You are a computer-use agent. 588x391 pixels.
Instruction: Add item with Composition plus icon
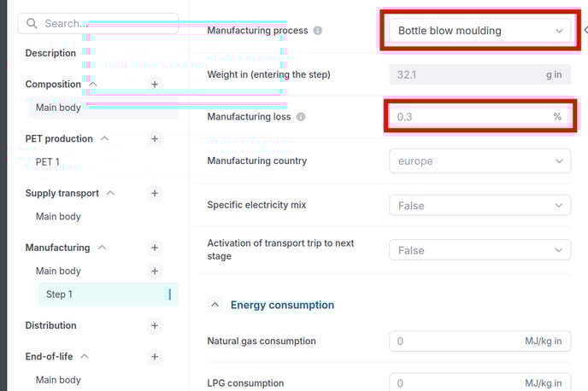[155, 85]
